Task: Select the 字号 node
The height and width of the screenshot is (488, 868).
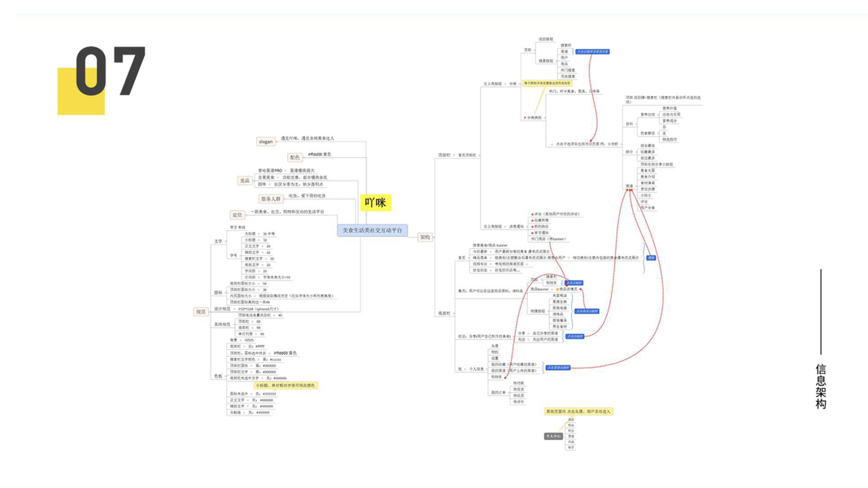Action: pyautogui.click(x=233, y=255)
